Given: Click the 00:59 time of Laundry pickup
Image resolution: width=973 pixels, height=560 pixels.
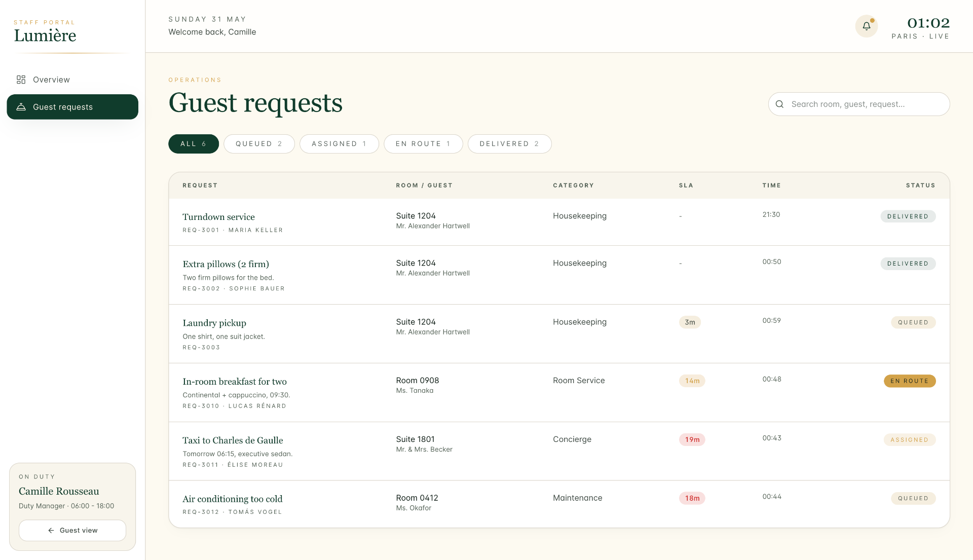Looking at the screenshot, I should (x=772, y=321).
